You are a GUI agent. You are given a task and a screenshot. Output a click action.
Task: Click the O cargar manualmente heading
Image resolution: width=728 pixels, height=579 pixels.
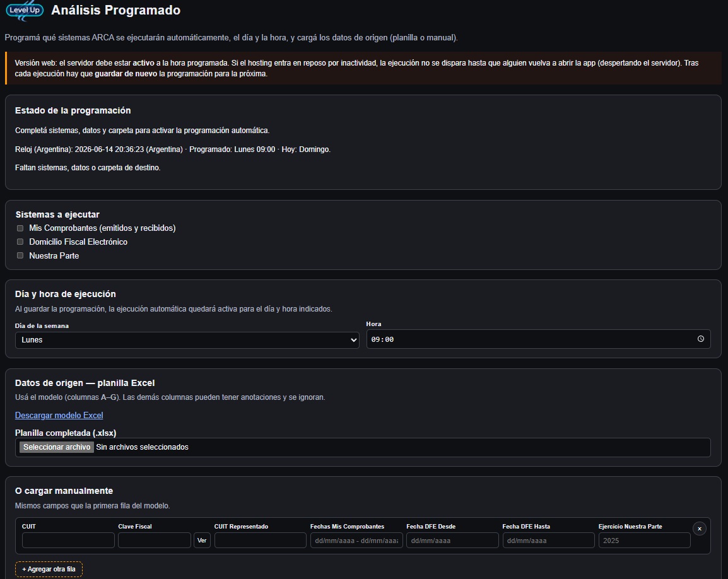click(x=64, y=491)
